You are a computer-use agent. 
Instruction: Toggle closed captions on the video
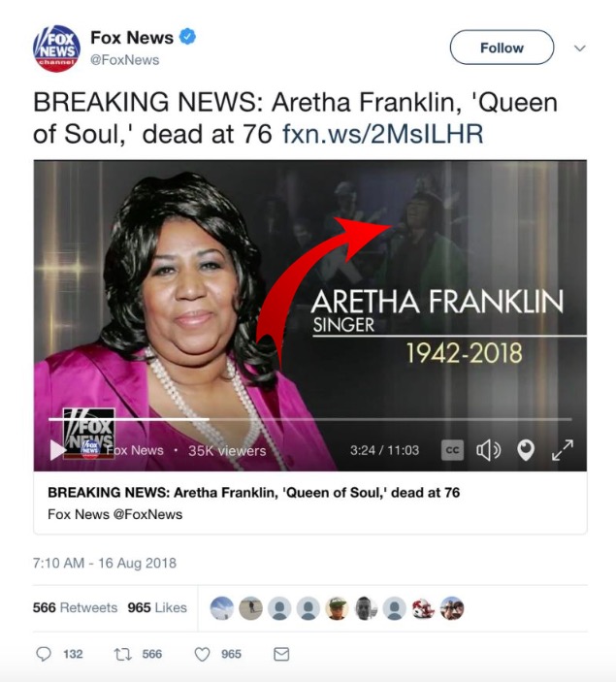452,450
